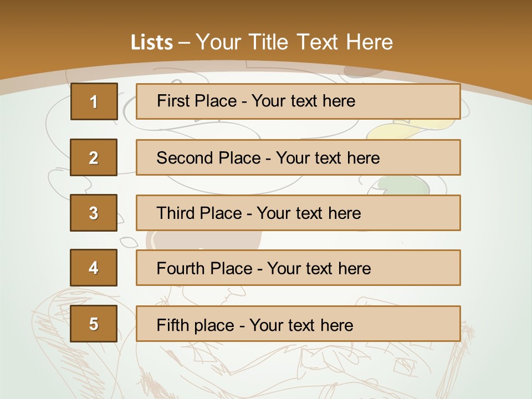Click the brown header band above the title

pyautogui.click(x=266, y=13)
